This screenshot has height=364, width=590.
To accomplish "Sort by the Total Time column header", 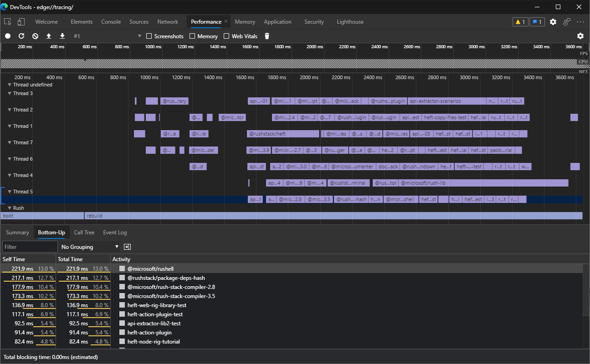I will [83, 259].
